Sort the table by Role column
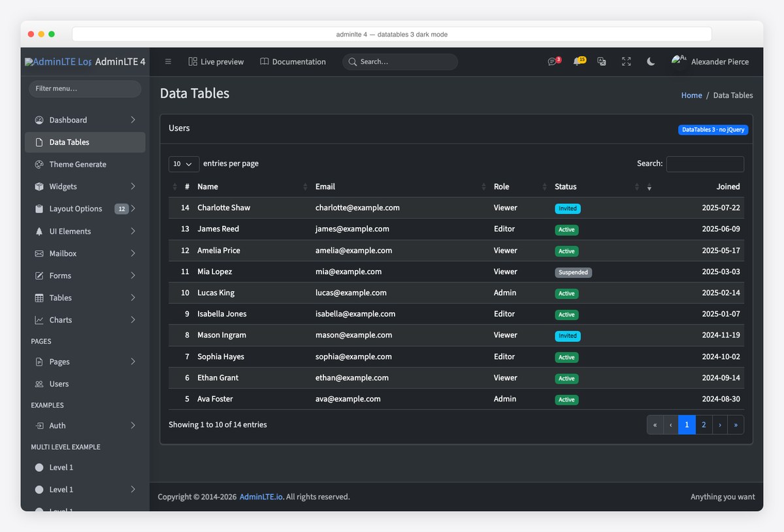Screen dimensions: 784x532 click(519, 187)
